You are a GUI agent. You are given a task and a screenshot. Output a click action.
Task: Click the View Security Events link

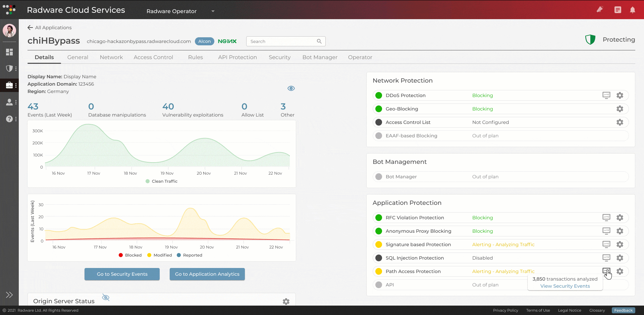(x=565, y=286)
